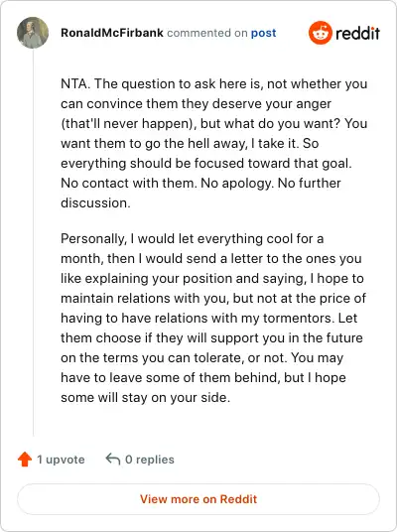Click the "No contact with them." sentence

coord(129,183)
